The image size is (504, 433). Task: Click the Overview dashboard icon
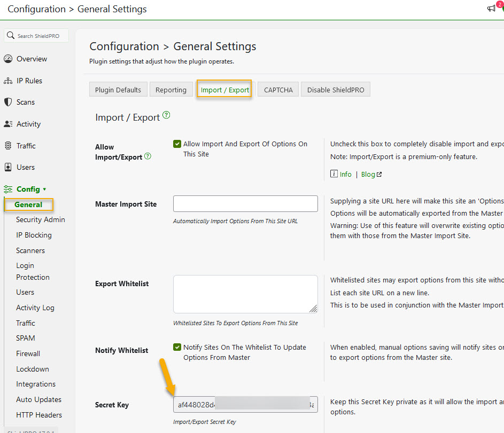tap(8, 59)
